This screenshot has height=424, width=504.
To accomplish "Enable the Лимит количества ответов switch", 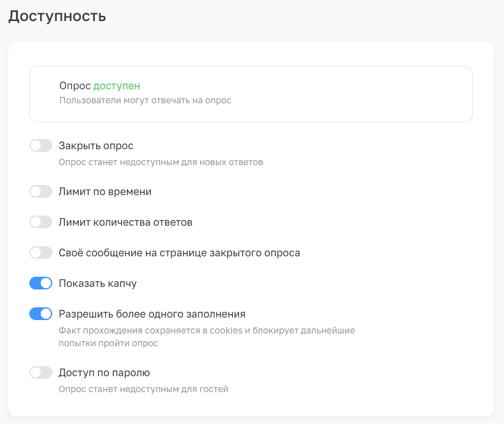I will [41, 222].
